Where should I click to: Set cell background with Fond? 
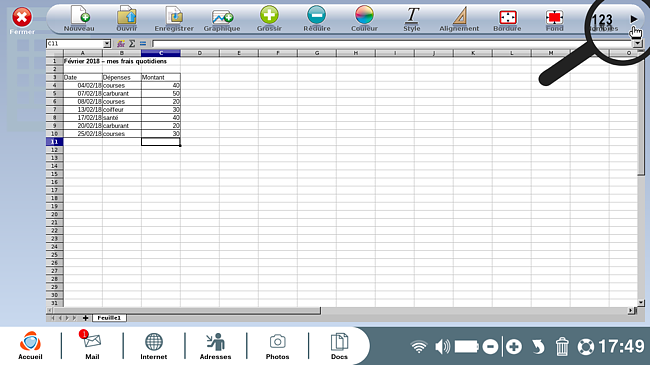tap(555, 19)
